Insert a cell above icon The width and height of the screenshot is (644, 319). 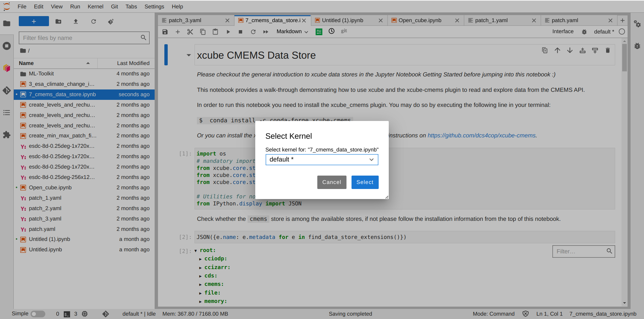(583, 50)
